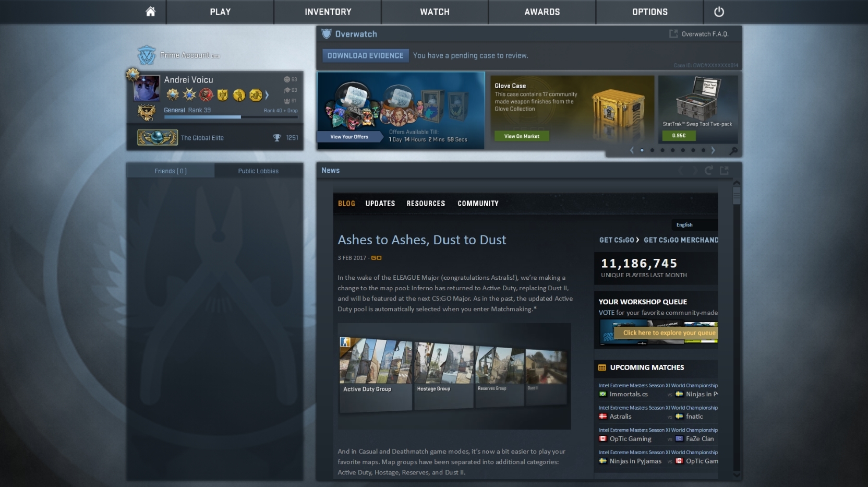Click the key icon beside the store carousel
The image size is (868, 487).
733,151
